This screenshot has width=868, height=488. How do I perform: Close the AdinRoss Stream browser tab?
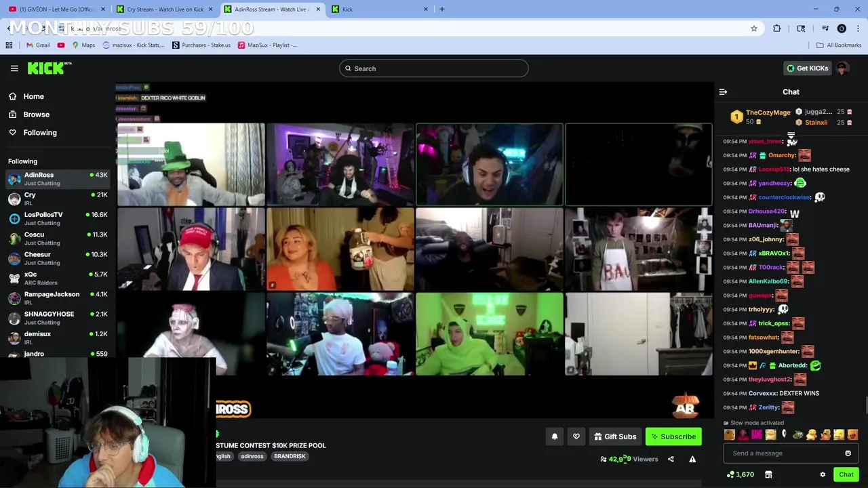pyautogui.click(x=318, y=9)
